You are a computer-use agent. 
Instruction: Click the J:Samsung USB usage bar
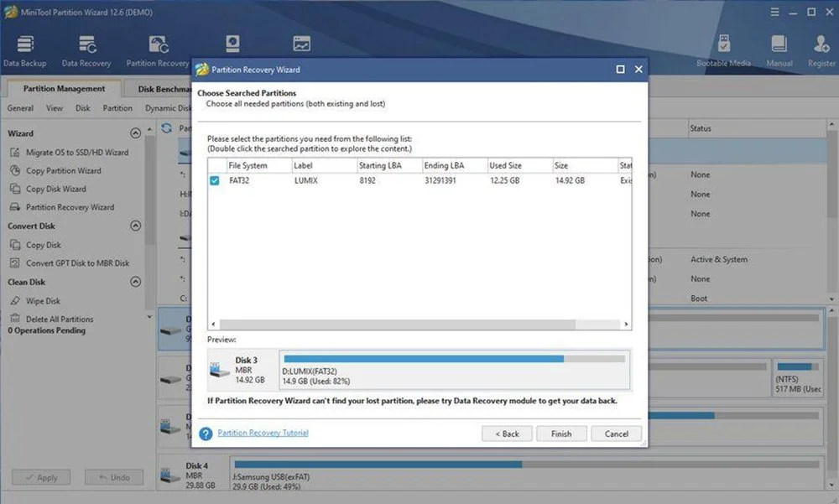pyautogui.click(x=527, y=464)
